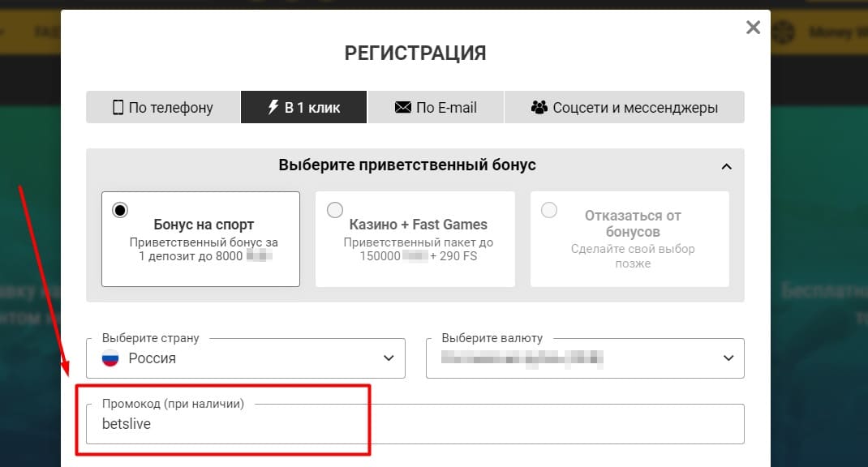Click the envelope icon on По E-mail tab
This screenshot has width=868, height=467.
(x=402, y=106)
